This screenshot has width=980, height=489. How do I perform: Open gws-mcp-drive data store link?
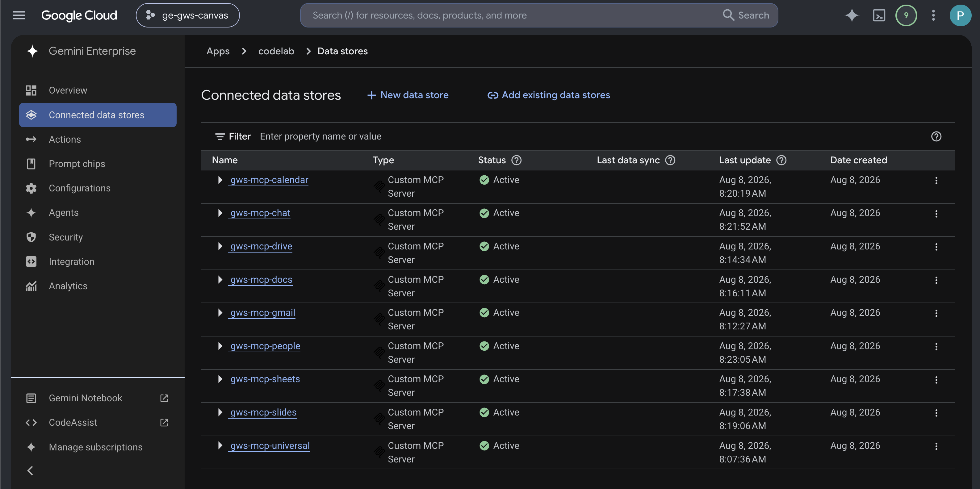point(261,246)
